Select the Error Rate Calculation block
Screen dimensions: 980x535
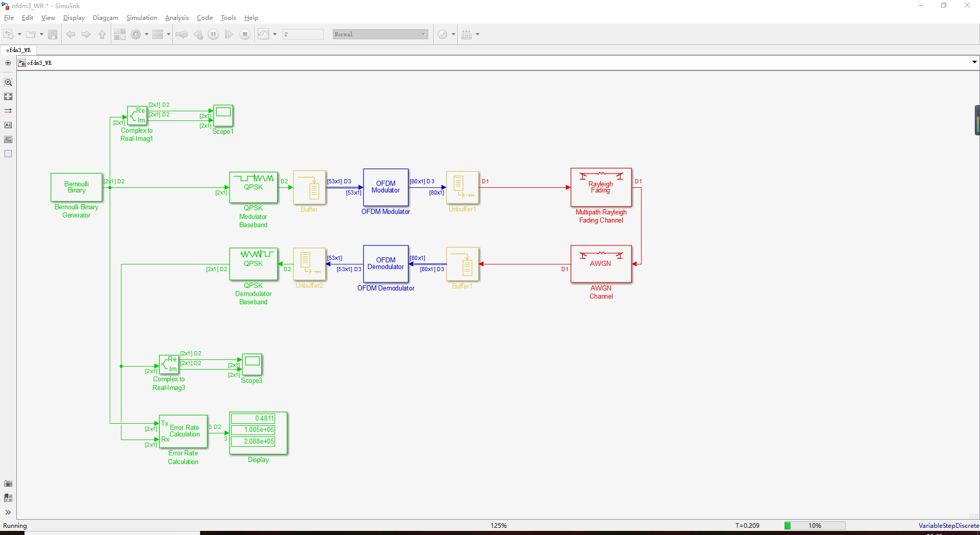[x=184, y=431]
